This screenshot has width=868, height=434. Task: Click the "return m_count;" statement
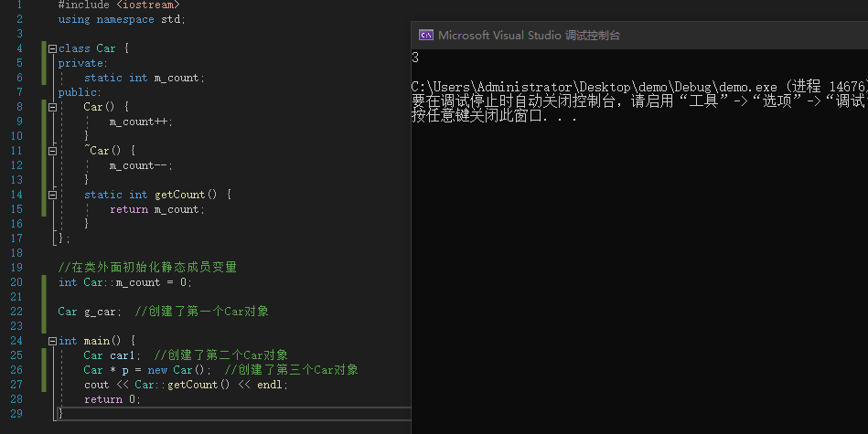pos(157,209)
